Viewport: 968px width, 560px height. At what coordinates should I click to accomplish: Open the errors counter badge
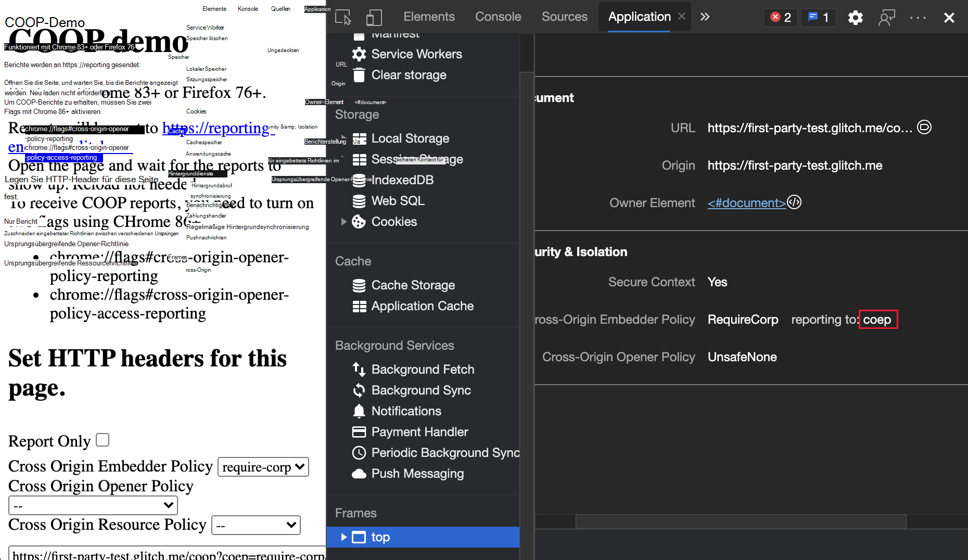[781, 17]
